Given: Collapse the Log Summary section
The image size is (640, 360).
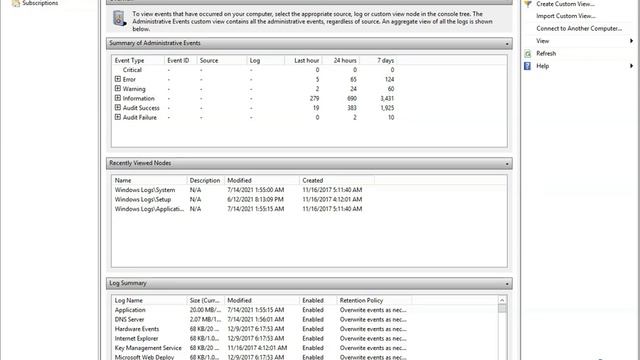Looking at the screenshot, I should 507,284.
